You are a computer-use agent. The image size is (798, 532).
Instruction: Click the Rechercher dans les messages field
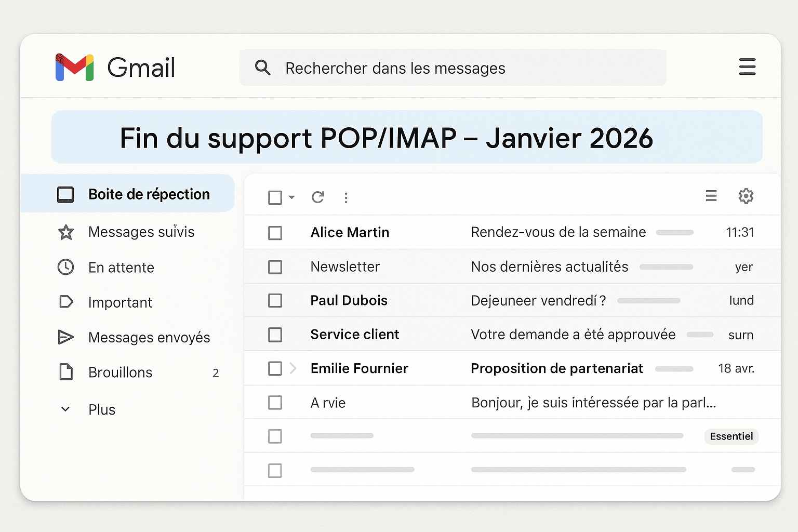point(452,68)
